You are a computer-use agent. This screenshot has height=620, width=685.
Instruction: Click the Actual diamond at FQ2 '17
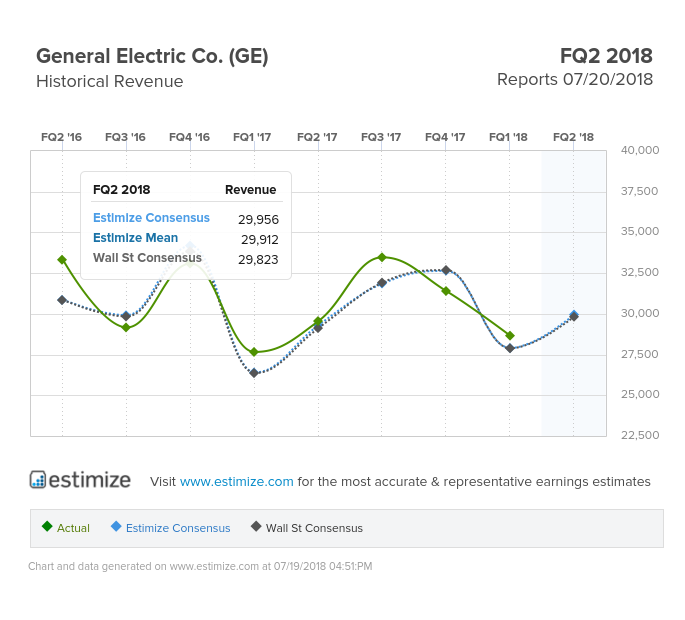pyautogui.click(x=318, y=321)
